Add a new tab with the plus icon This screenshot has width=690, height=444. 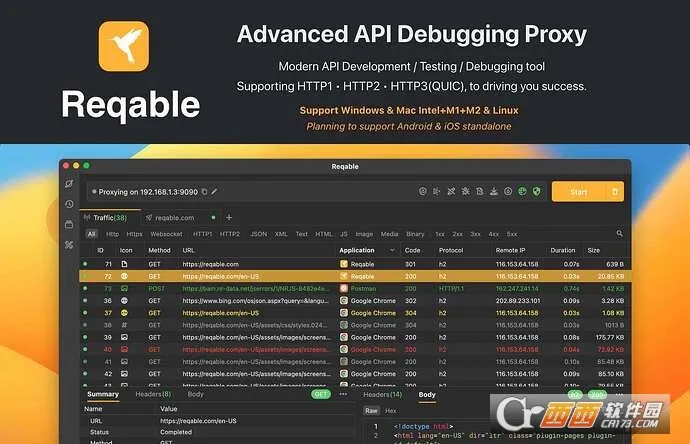(x=229, y=217)
